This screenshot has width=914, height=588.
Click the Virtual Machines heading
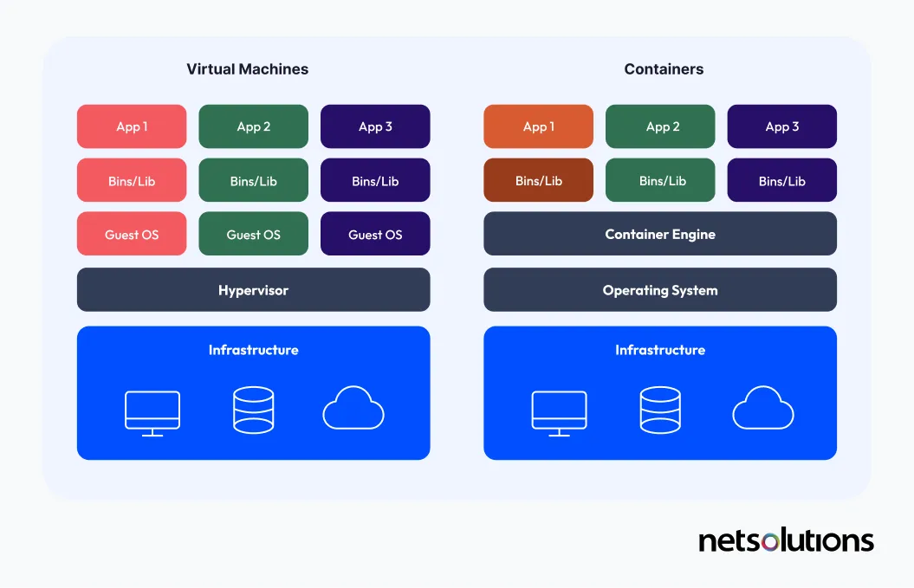247,68
